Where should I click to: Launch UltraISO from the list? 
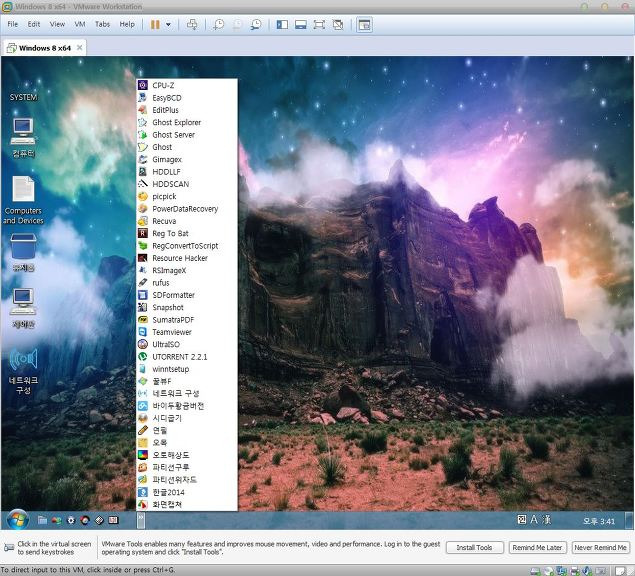[187, 344]
